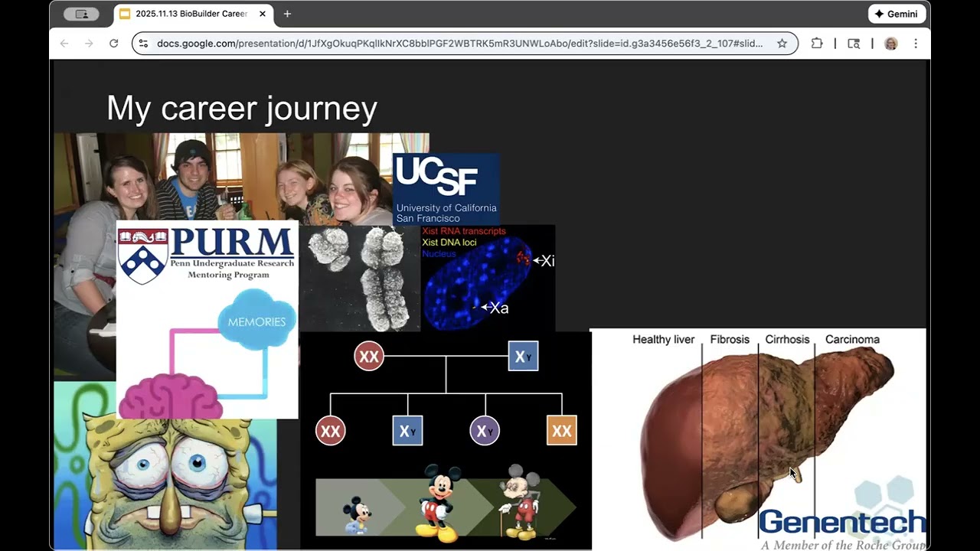Go back to the previous page
Viewport: 980px width, 551px height.
[x=64, y=44]
